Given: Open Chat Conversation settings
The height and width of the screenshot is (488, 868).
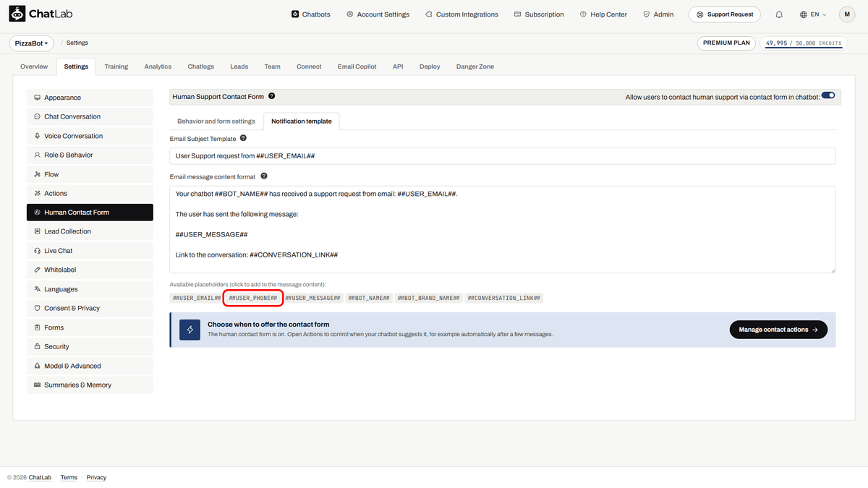Looking at the screenshot, I should click(x=90, y=116).
